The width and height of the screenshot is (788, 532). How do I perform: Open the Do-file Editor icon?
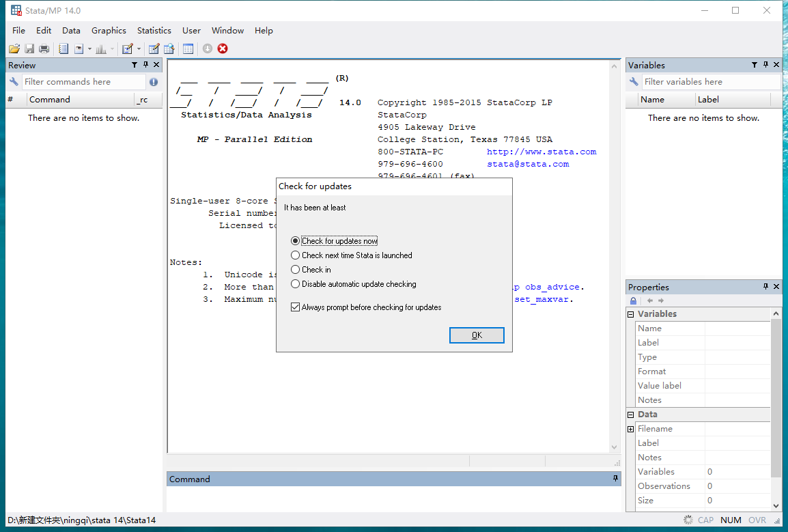click(128, 48)
